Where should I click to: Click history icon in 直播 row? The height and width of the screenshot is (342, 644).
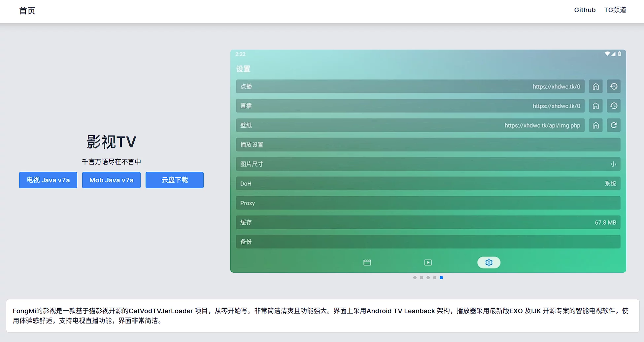point(613,106)
